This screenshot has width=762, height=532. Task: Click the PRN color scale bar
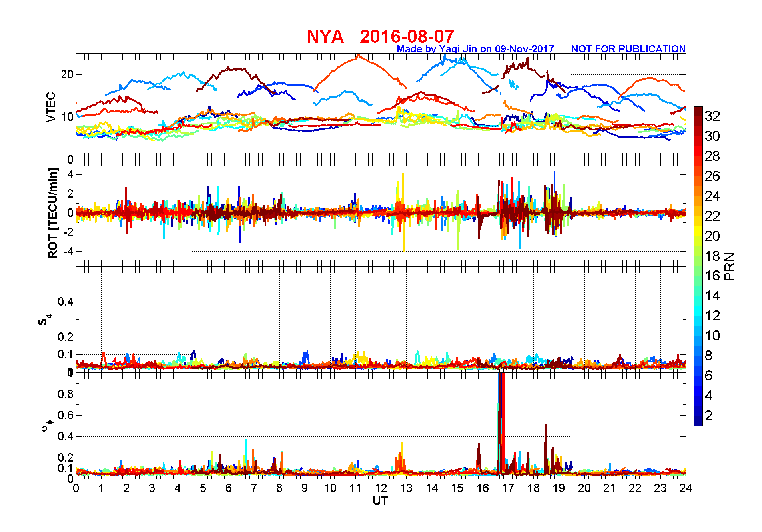(x=698, y=266)
